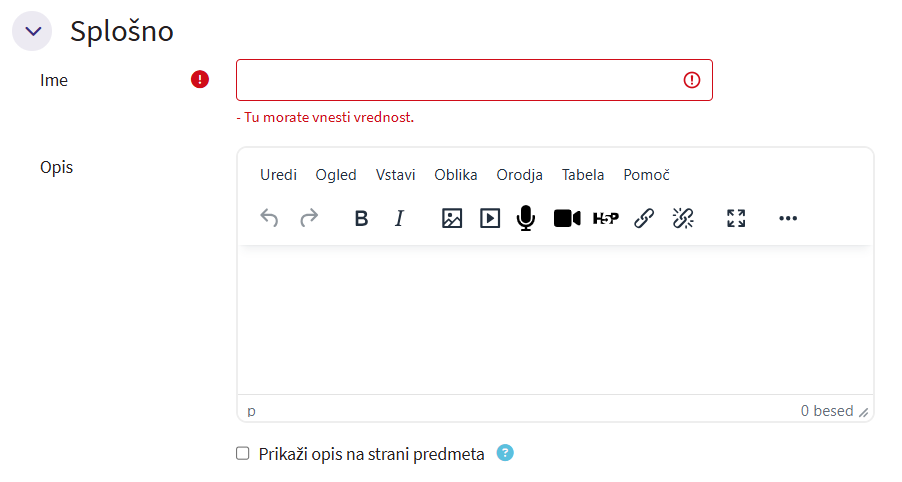The image size is (902, 482).
Task: Click the blue help icon beside checkbox
Action: (x=505, y=453)
